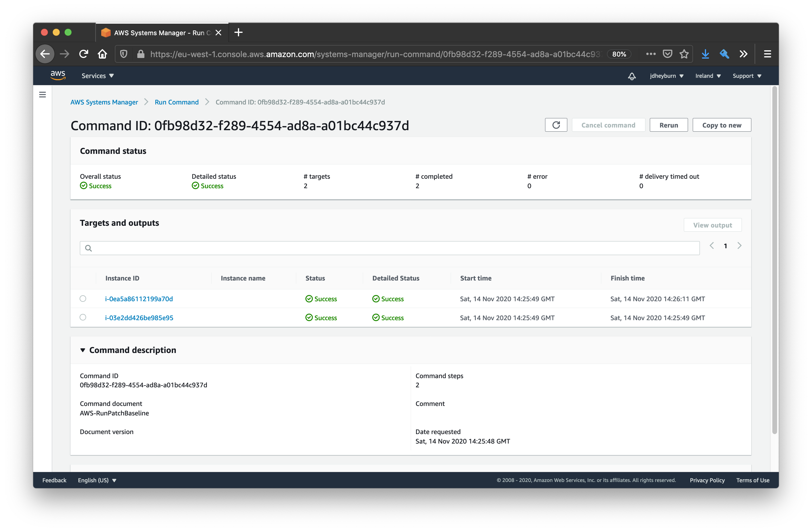Go to Run Command breadcrumb link
This screenshot has height=532, width=812.
click(x=176, y=102)
